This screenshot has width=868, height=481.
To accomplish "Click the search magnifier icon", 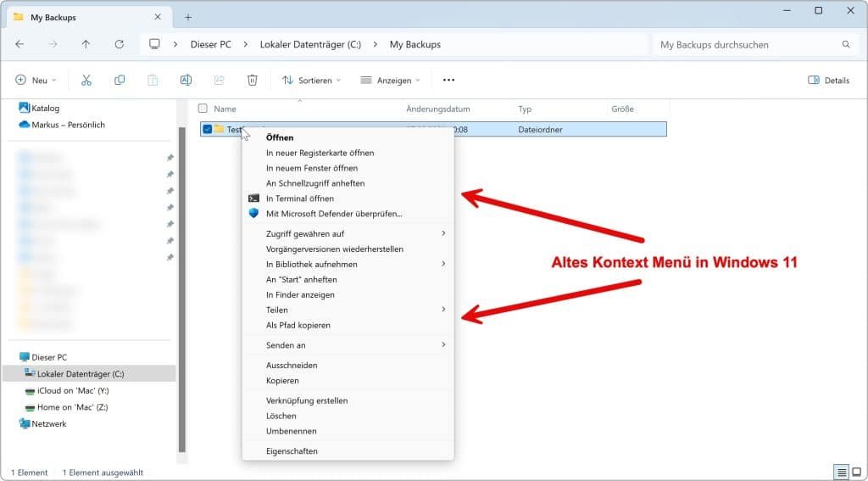I will tap(846, 44).
